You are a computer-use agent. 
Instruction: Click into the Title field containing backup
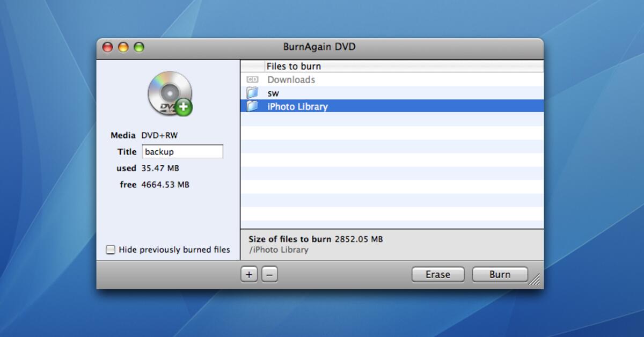pos(182,152)
